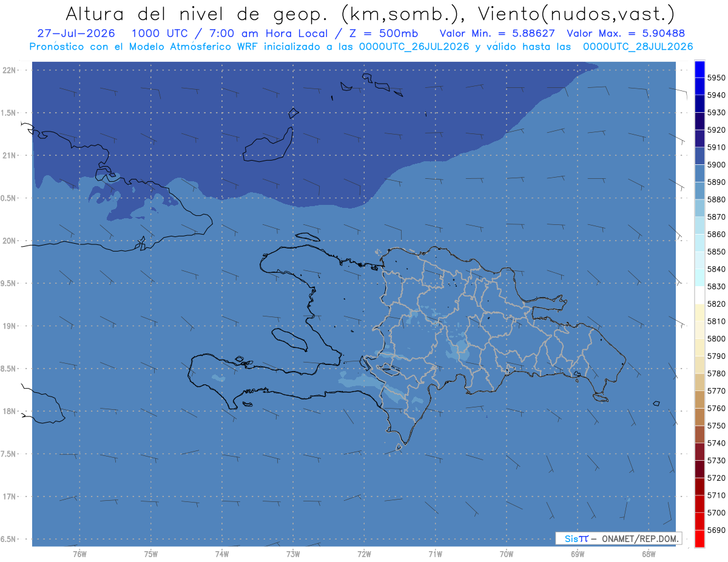Click the '71W' longitude label

435,554
